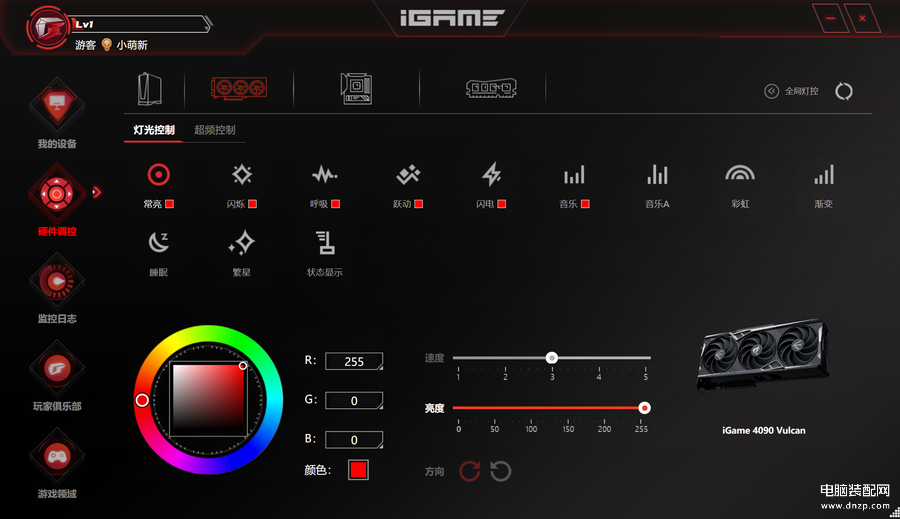Screen dimensions: 900x519
Task: Choose 渐变 lighting mode
Action: [x=824, y=186]
